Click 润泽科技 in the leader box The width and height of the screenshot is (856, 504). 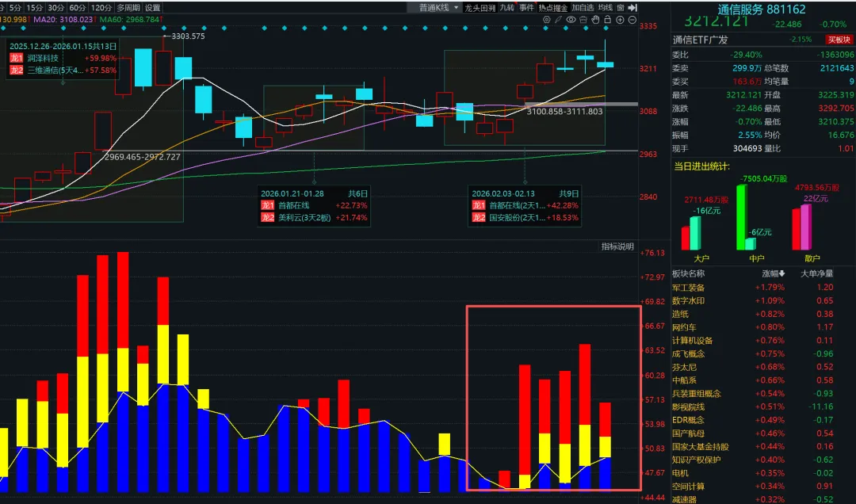coord(43,59)
